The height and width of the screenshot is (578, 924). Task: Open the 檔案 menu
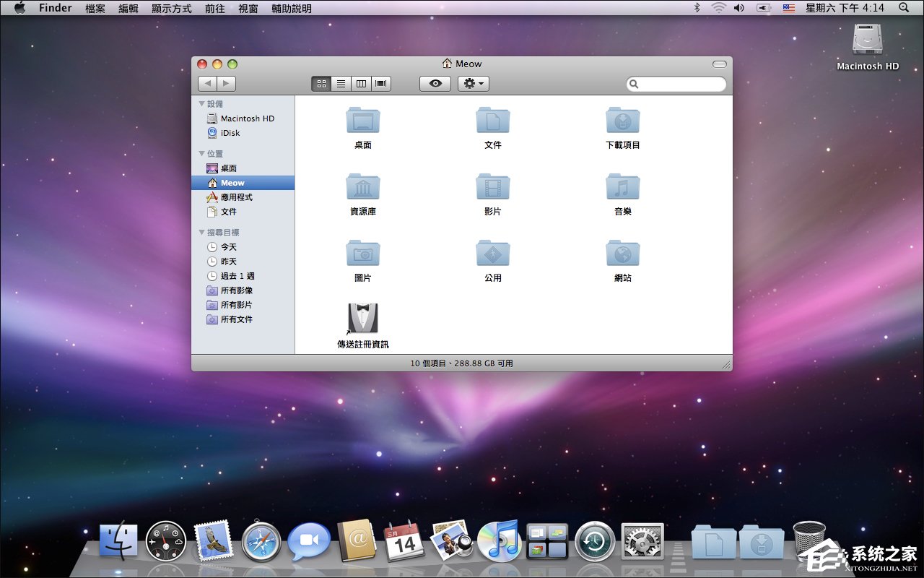tap(95, 8)
